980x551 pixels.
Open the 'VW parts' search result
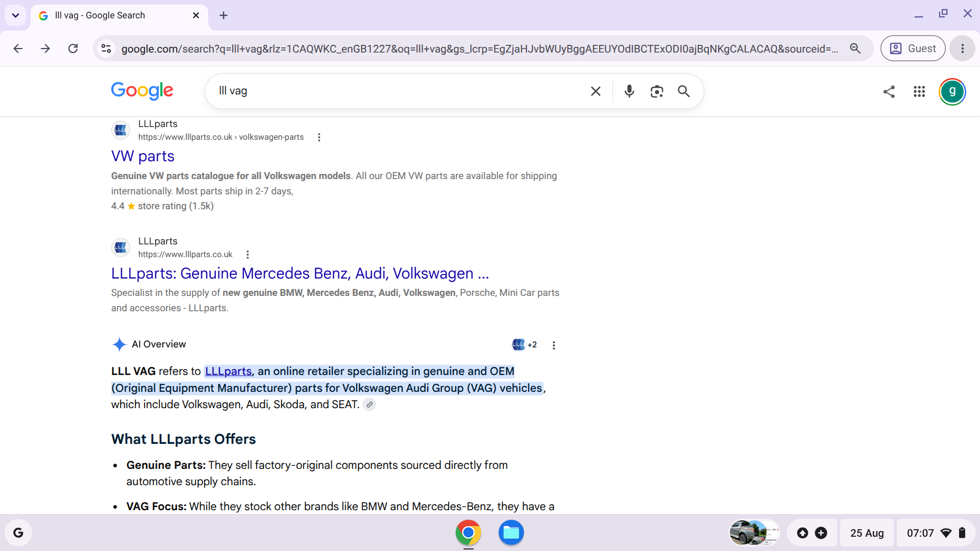(x=143, y=156)
